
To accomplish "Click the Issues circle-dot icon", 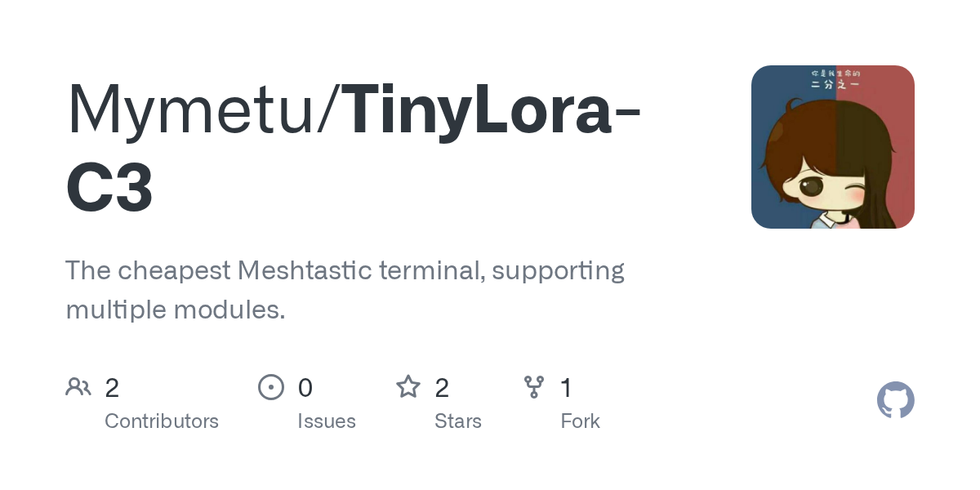I will (x=271, y=386).
